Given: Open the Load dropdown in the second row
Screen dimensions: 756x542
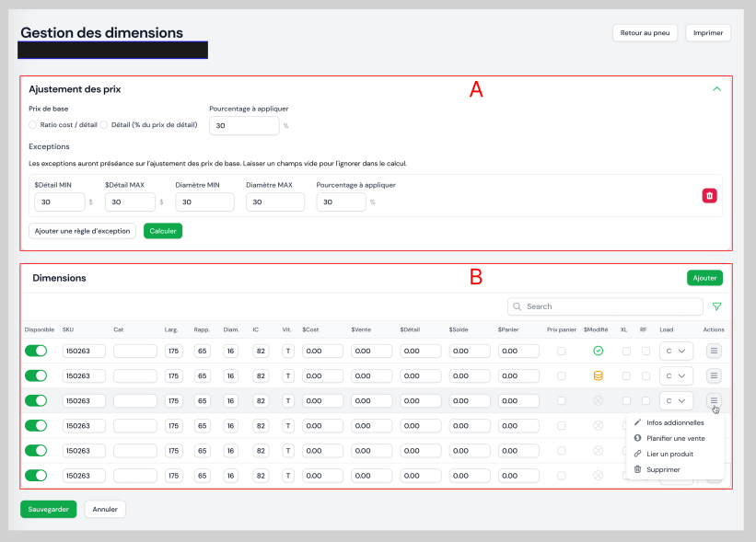Looking at the screenshot, I should (676, 375).
